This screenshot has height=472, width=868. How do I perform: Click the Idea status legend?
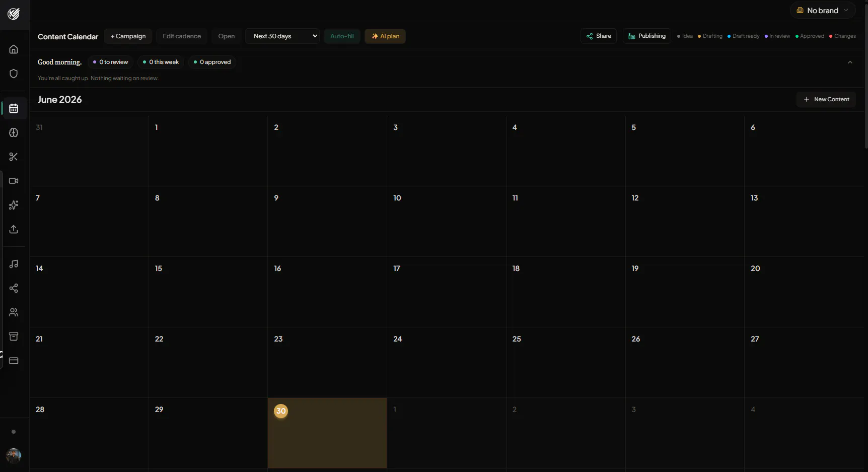685,36
